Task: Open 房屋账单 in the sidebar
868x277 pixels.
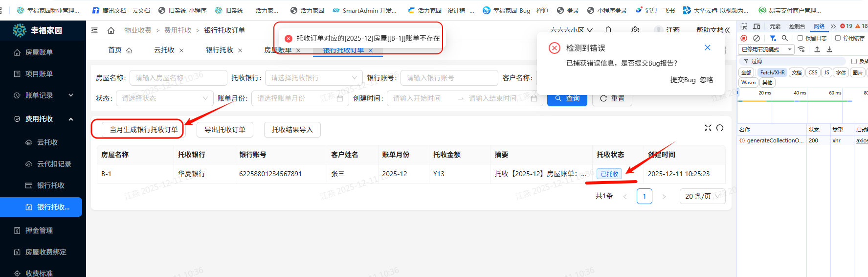Action: (39, 52)
